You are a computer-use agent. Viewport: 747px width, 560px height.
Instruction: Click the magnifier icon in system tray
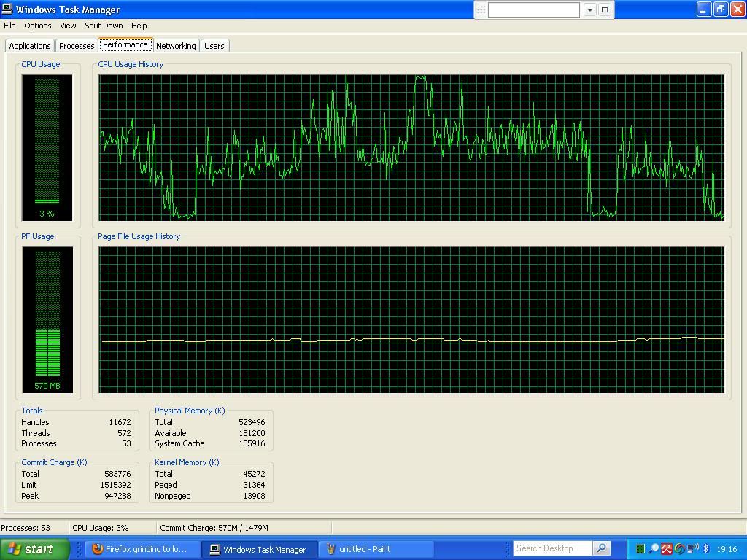click(654, 549)
